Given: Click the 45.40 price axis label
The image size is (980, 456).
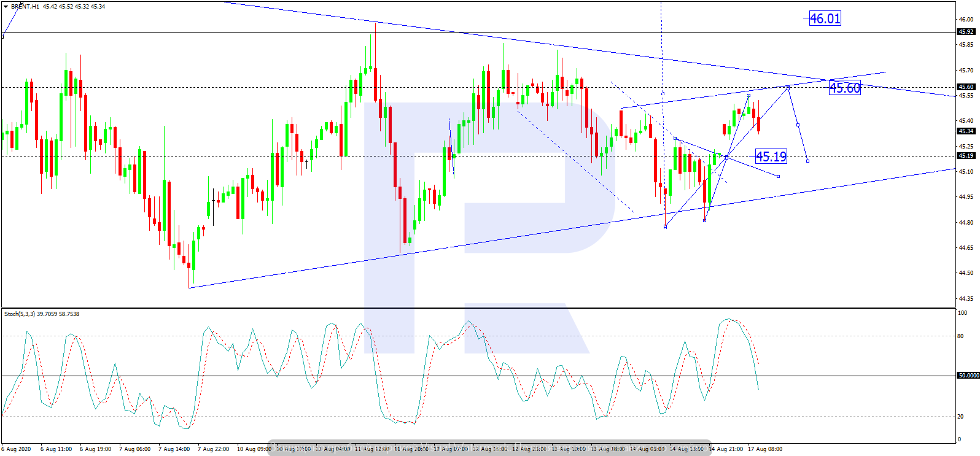Looking at the screenshot, I should pos(966,121).
